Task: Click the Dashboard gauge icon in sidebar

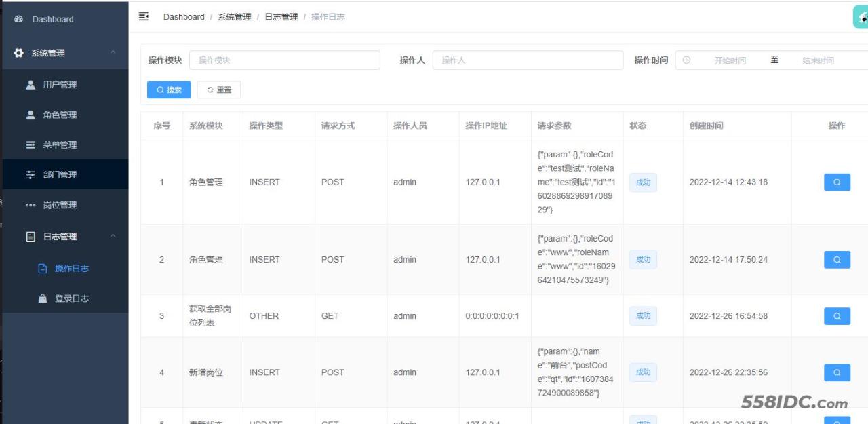Action: pos(18,19)
